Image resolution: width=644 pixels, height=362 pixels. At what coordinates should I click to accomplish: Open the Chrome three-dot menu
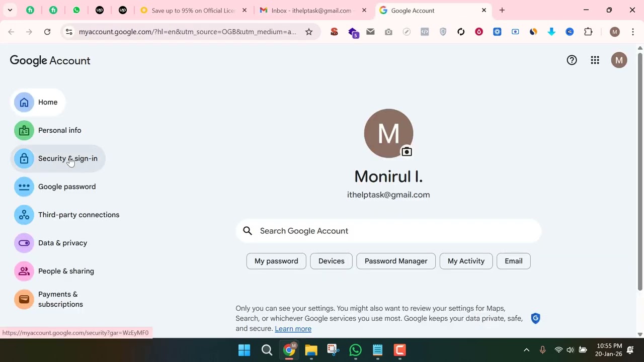[632, 32]
